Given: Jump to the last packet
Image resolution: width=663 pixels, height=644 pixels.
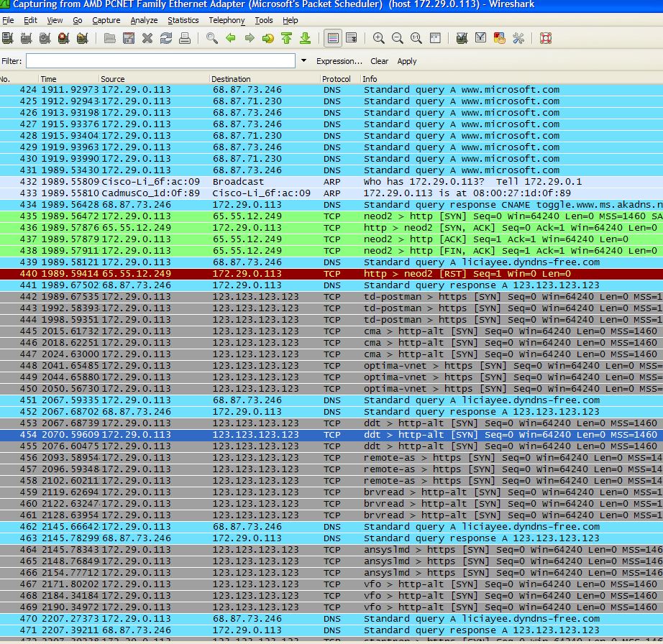Looking at the screenshot, I should (306, 39).
